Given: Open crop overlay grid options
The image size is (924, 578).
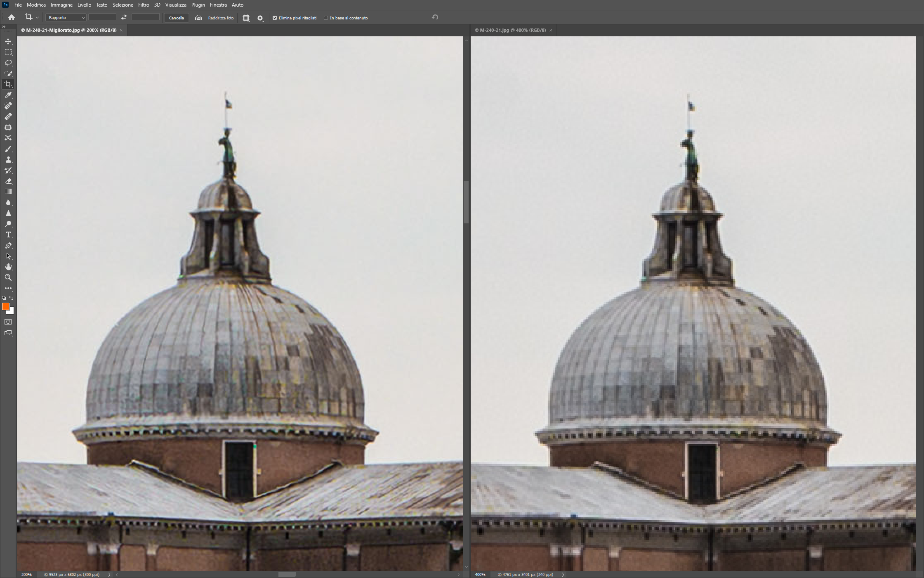Looking at the screenshot, I should [246, 18].
